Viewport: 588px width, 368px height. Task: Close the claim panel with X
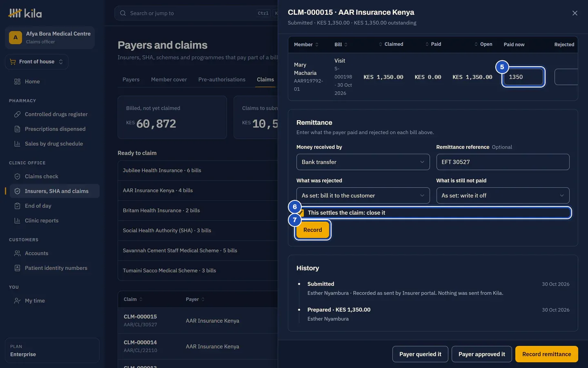click(x=575, y=13)
